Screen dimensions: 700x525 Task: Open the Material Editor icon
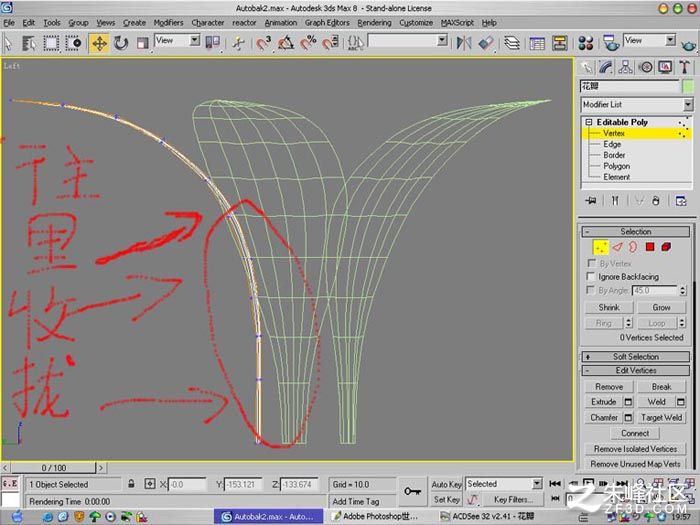coord(585,43)
